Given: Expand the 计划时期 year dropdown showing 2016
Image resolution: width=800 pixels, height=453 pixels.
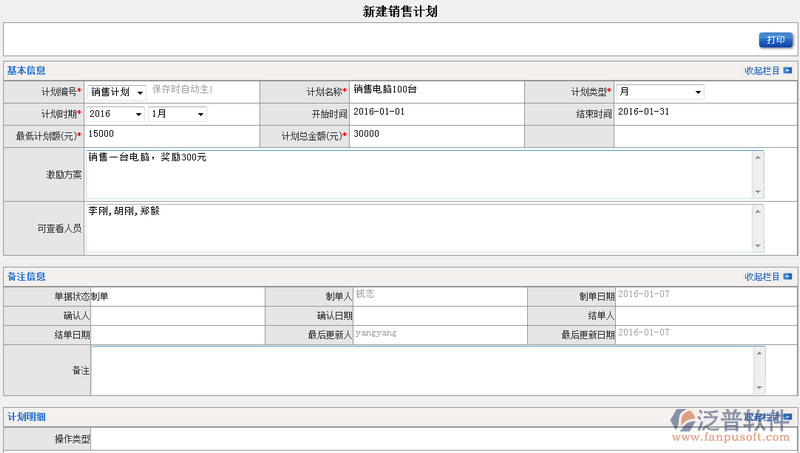Looking at the screenshot, I should pos(115,114).
